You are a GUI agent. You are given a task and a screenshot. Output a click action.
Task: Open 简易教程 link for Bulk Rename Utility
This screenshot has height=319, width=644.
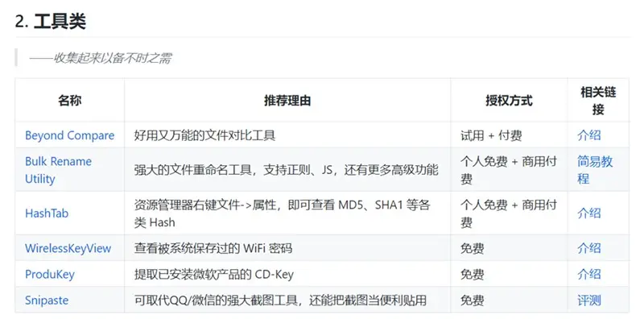coord(595,170)
